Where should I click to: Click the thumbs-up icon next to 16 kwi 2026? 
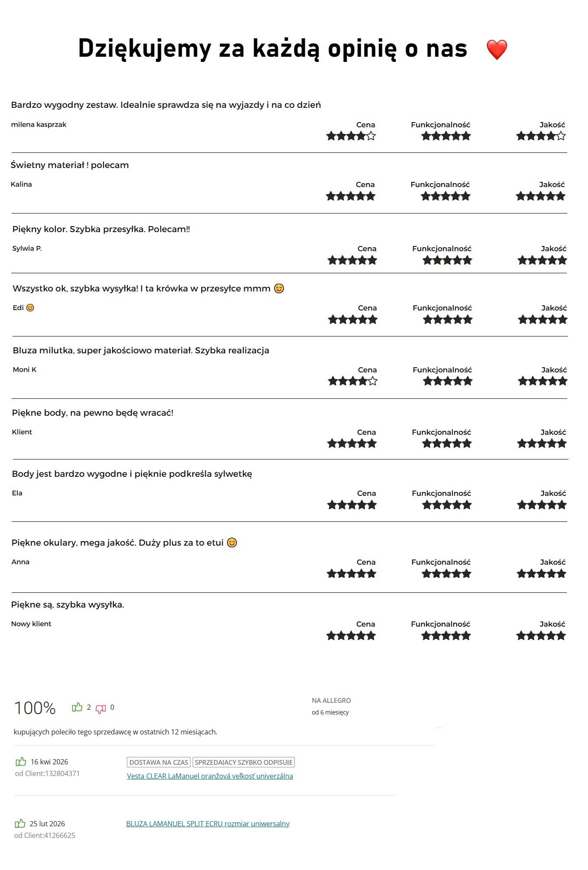[21, 762]
